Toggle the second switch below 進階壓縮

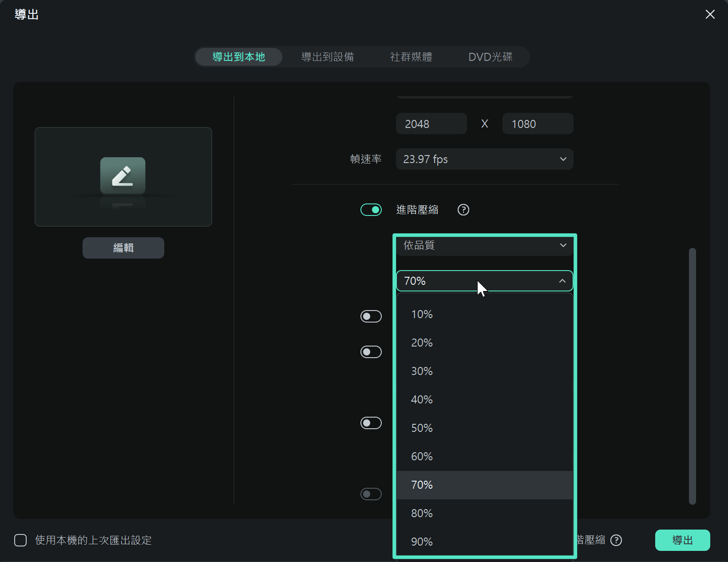coord(371,352)
